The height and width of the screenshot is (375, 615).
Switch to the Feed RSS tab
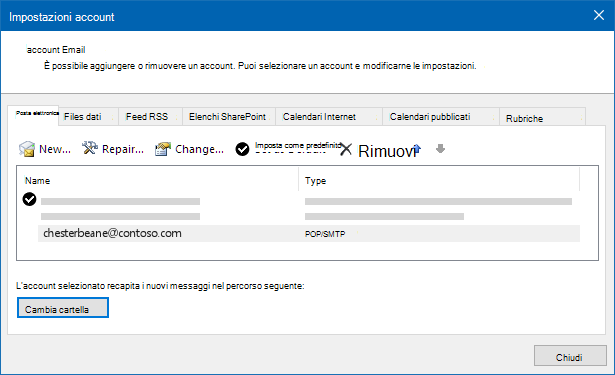[151, 117]
